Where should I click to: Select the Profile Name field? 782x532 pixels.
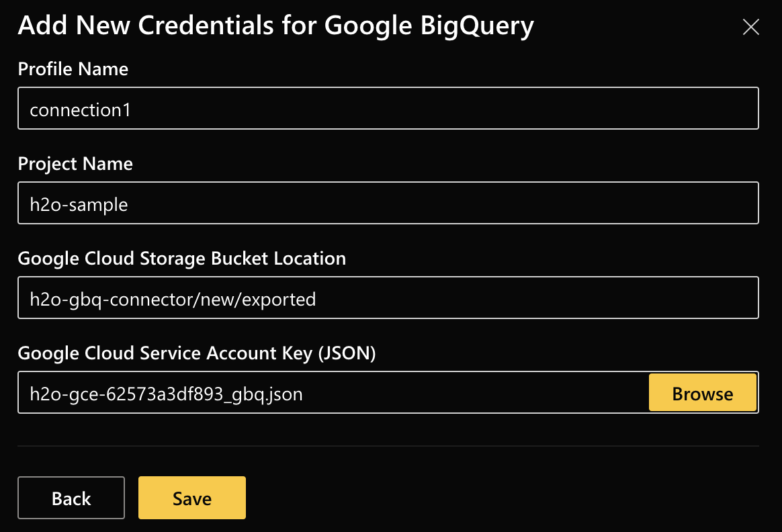click(388, 108)
